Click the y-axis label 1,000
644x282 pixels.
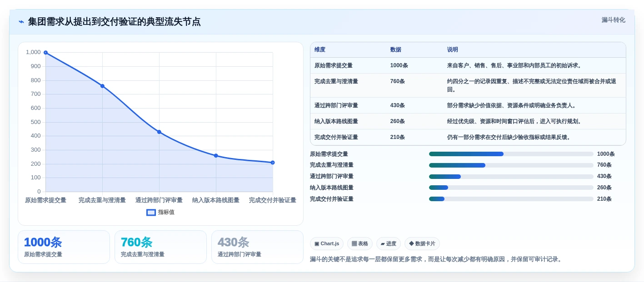click(x=33, y=52)
